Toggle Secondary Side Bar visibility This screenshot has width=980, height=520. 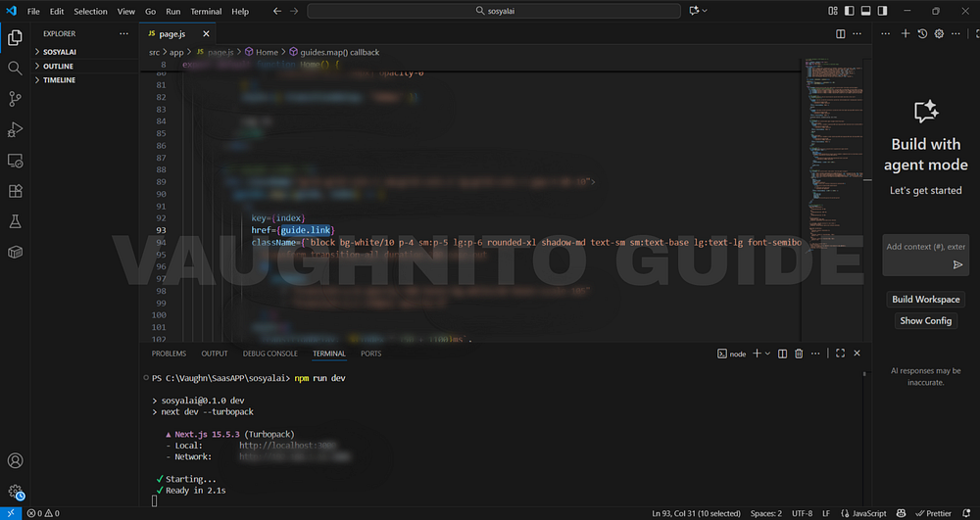(x=882, y=11)
